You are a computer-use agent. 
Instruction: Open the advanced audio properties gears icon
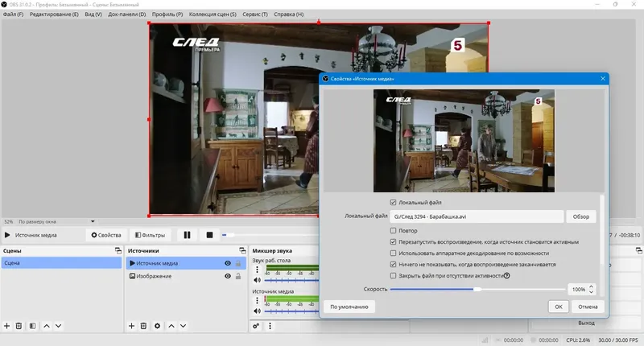coord(256,326)
